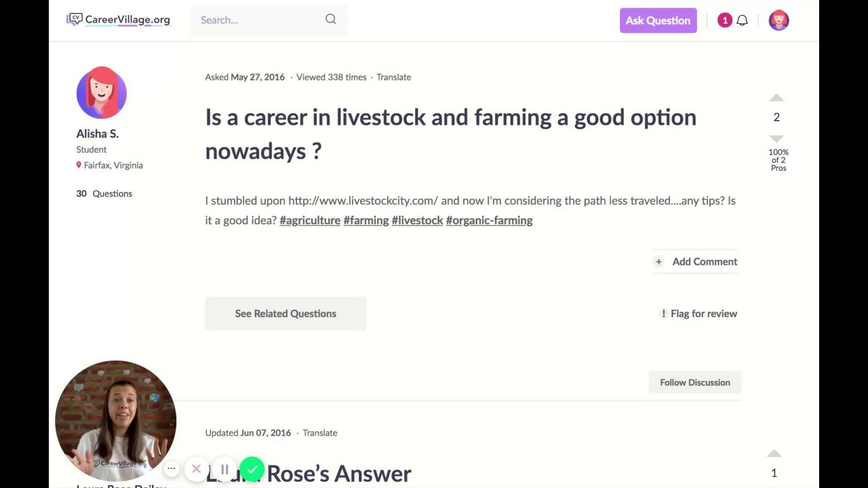Open the #organic-farming tag
Screen dimensions: 868x488
click(x=489, y=220)
